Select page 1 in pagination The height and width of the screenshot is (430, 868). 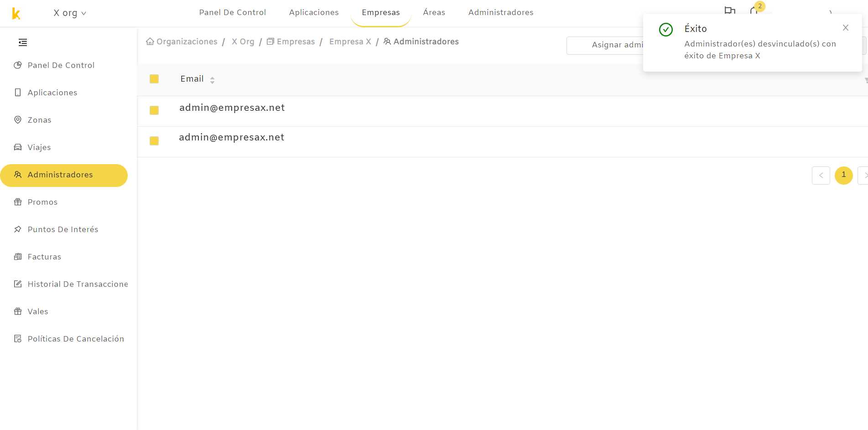click(844, 176)
